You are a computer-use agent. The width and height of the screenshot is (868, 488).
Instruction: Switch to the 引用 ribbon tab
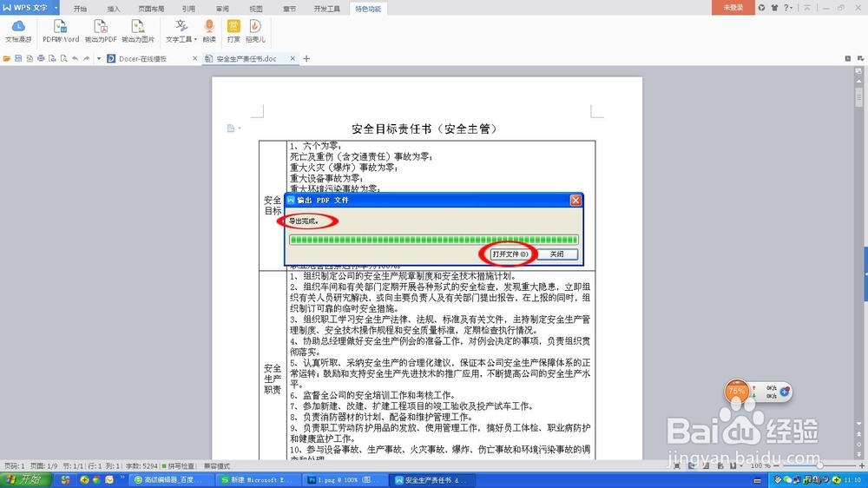click(x=188, y=9)
